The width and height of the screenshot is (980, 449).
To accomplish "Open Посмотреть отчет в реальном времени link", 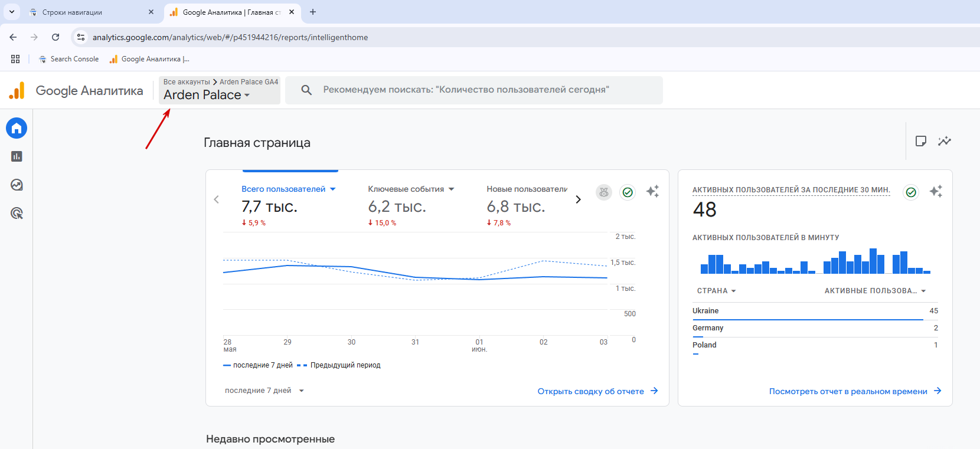I will [855, 391].
